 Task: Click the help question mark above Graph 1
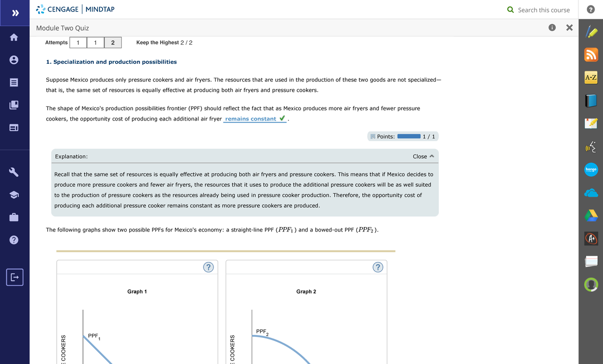(208, 267)
